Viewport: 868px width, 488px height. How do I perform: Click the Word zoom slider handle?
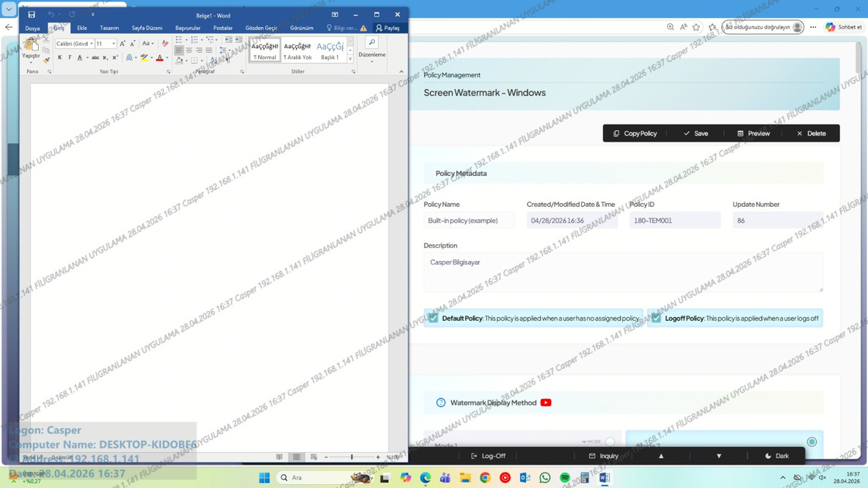(352, 457)
